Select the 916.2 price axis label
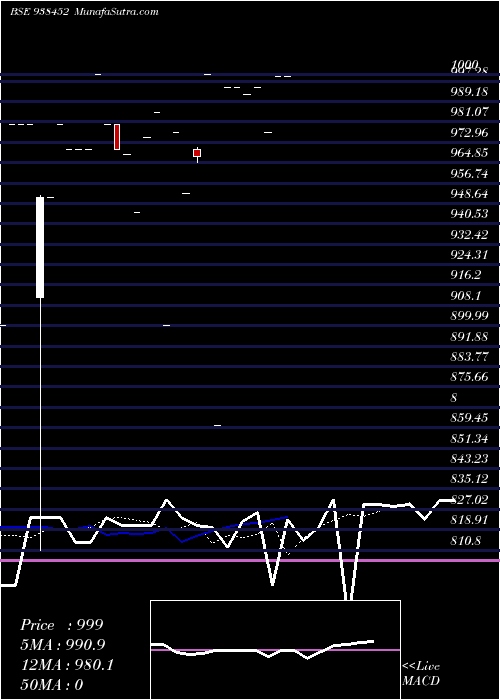Viewport: 500px width, 700px height. [466, 275]
